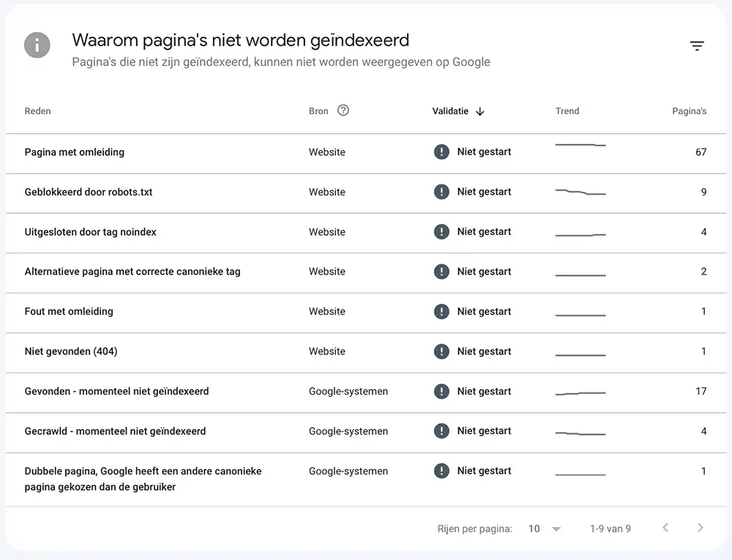
Task: Sort by the Validatie column header
Action: [x=450, y=111]
